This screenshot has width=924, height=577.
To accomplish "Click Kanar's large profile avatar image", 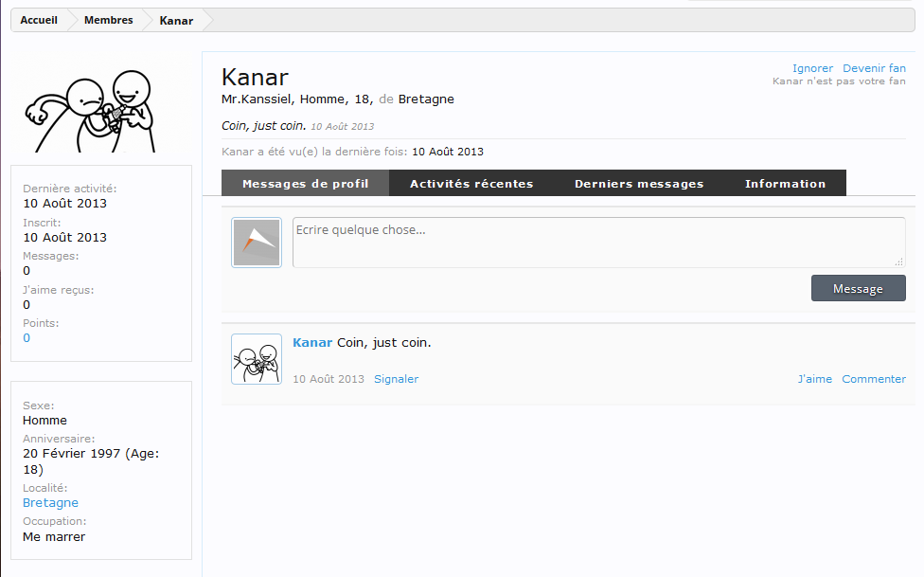I will pos(100,109).
